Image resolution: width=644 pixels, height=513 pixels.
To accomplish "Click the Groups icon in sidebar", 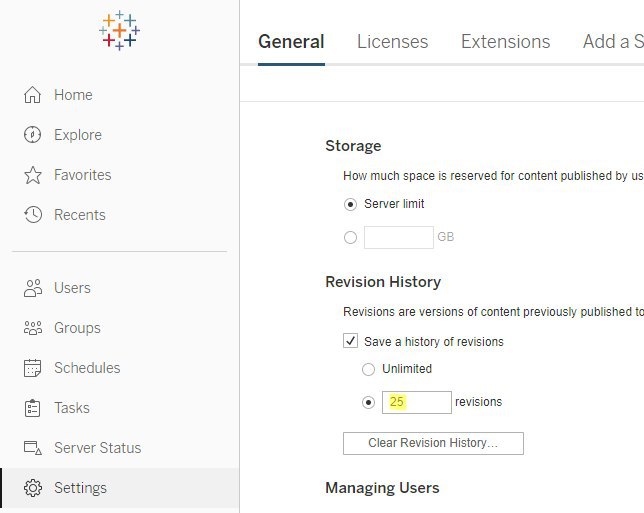I will tap(32, 328).
